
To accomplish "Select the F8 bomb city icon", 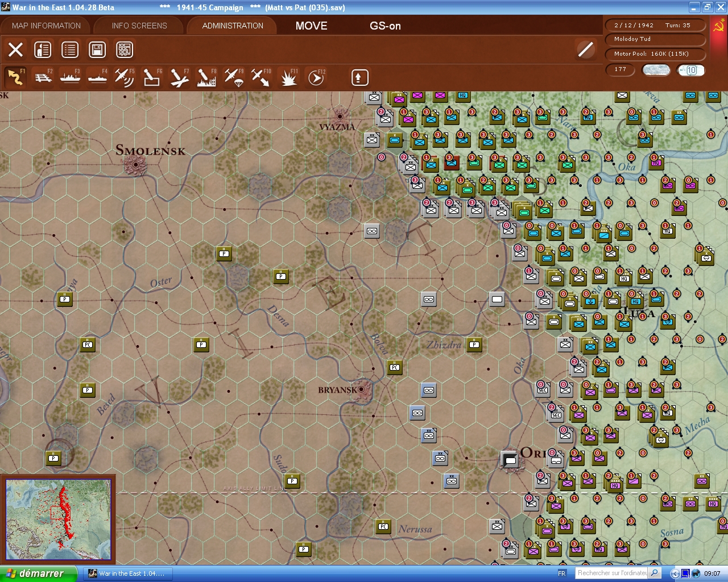I will 206,77.
